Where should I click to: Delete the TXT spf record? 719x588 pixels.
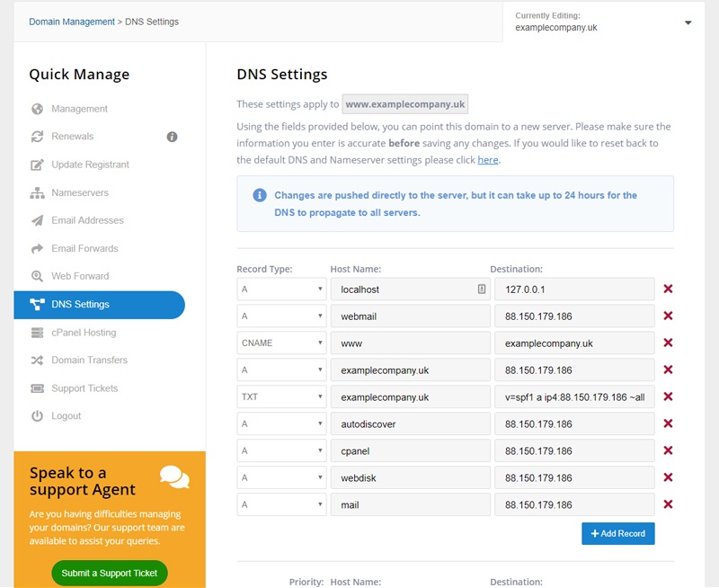point(668,396)
